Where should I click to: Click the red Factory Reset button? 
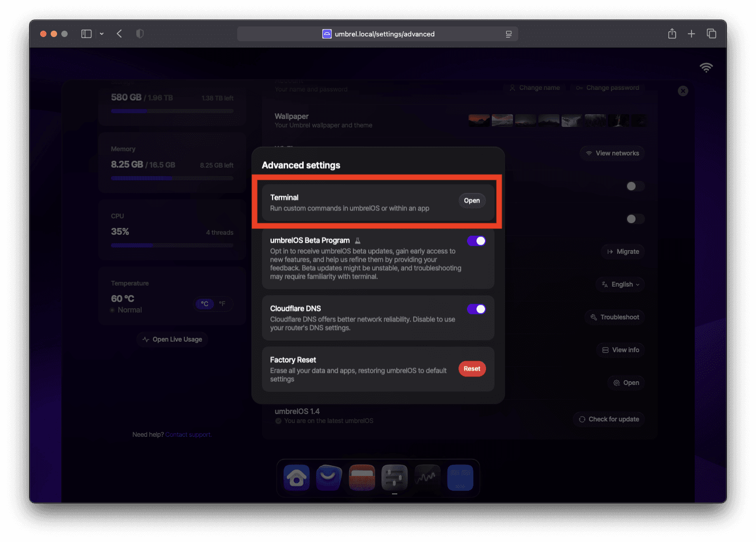pos(472,369)
